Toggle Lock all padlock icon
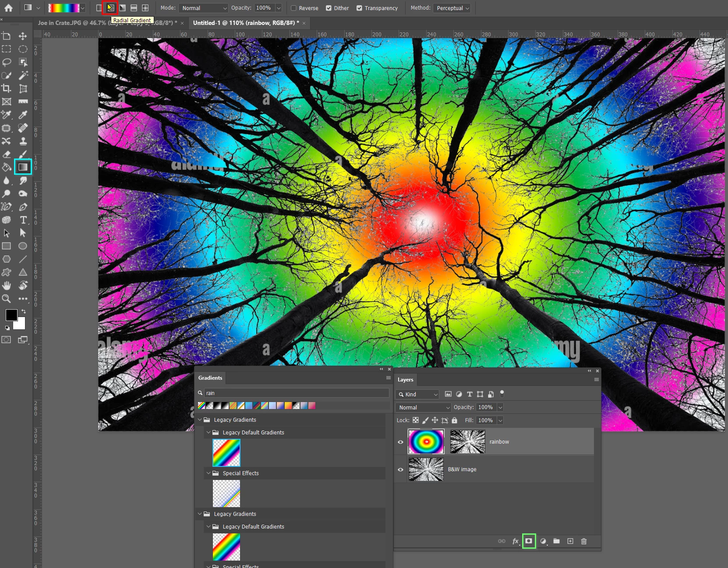 pyautogui.click(x=454, y=420)
